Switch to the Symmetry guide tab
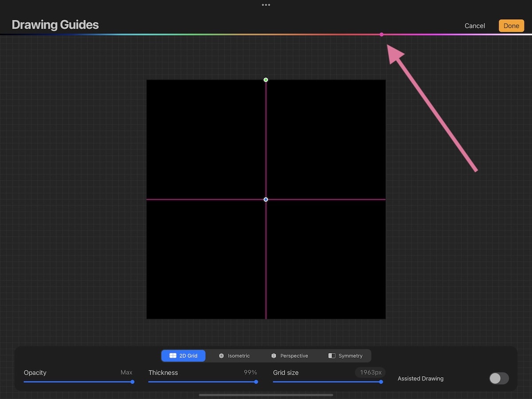The width and height of the screenshot is (532, 399). [x=345, y=356]
